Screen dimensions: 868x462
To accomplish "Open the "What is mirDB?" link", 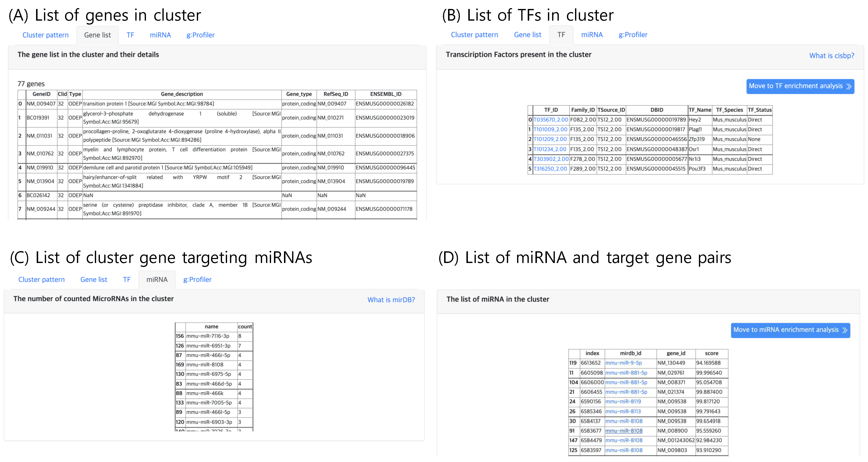I will [391, 300].
